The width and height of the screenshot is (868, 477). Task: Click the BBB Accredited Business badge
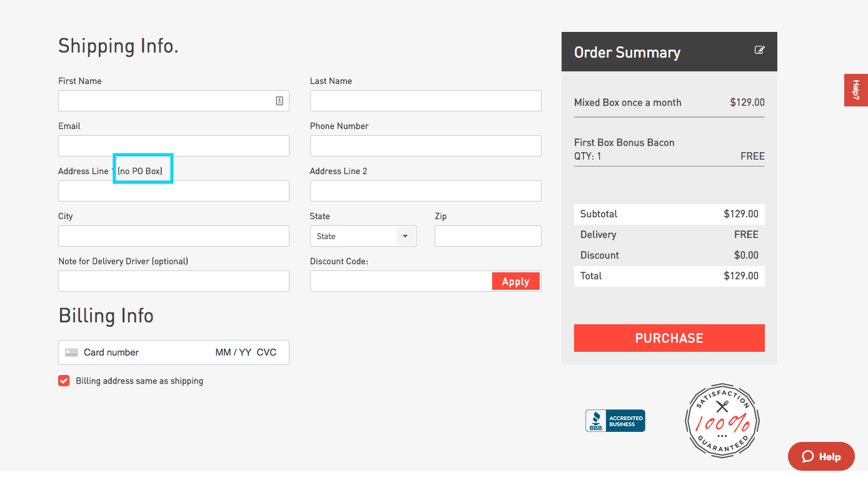[615, 421]
